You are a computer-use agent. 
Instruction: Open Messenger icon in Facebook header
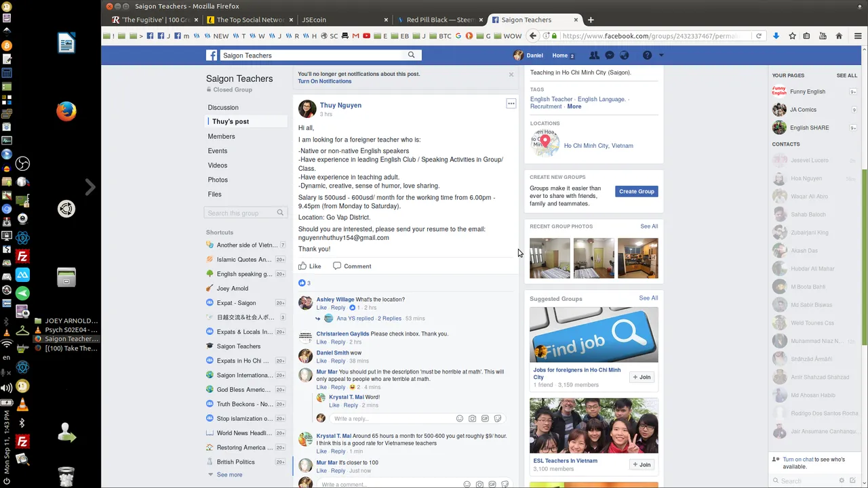[x=609, y=56]
